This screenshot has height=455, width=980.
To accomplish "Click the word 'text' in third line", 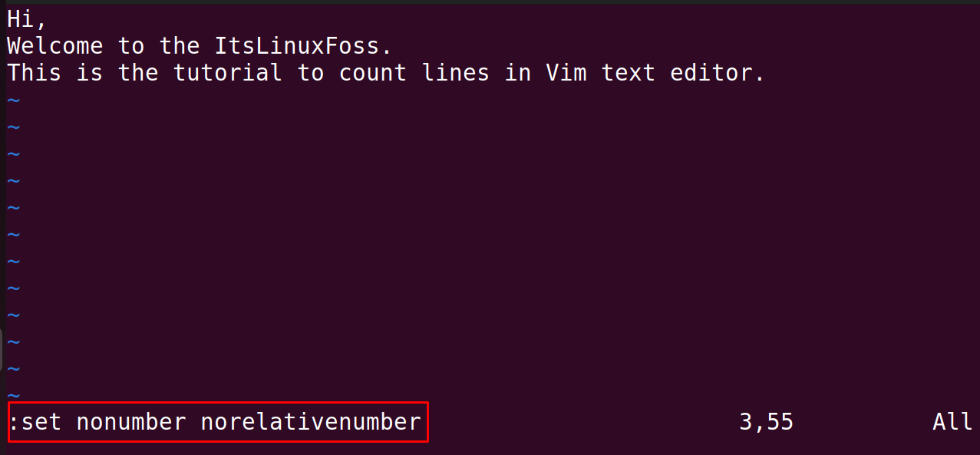I will (x=629, y=73).
